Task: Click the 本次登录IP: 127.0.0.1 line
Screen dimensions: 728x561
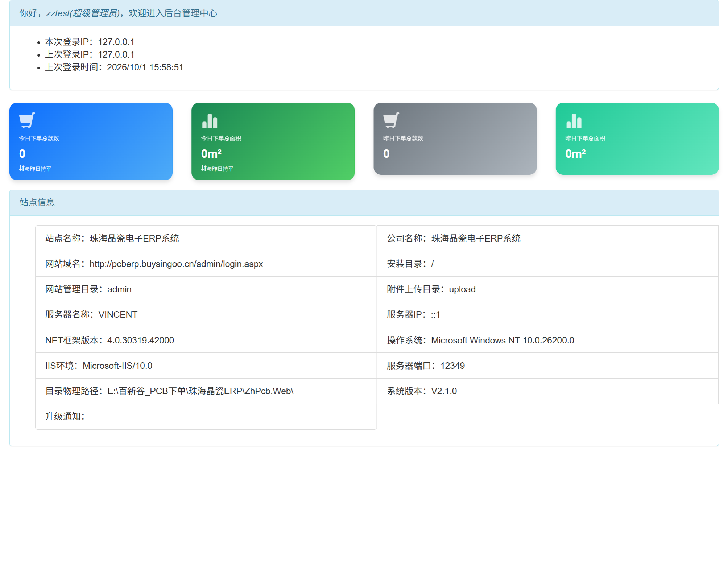Action: [x=90, y=42]
